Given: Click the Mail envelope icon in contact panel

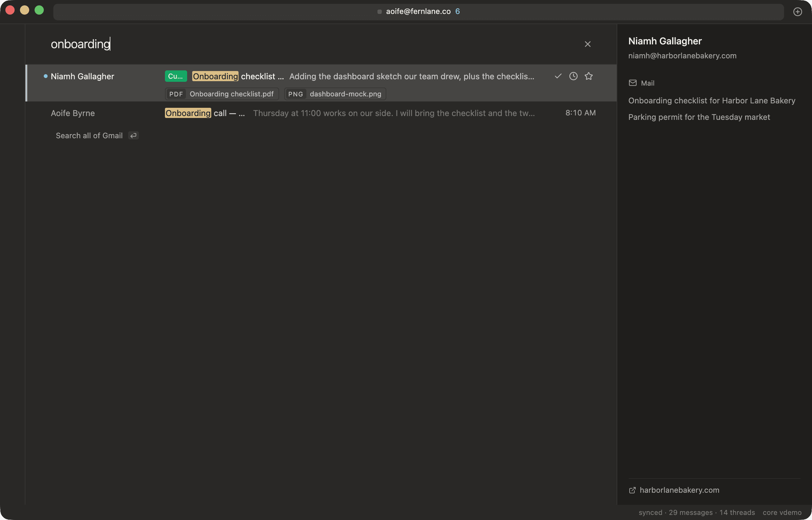Looking at the screenshot, I should coord(632,83).
